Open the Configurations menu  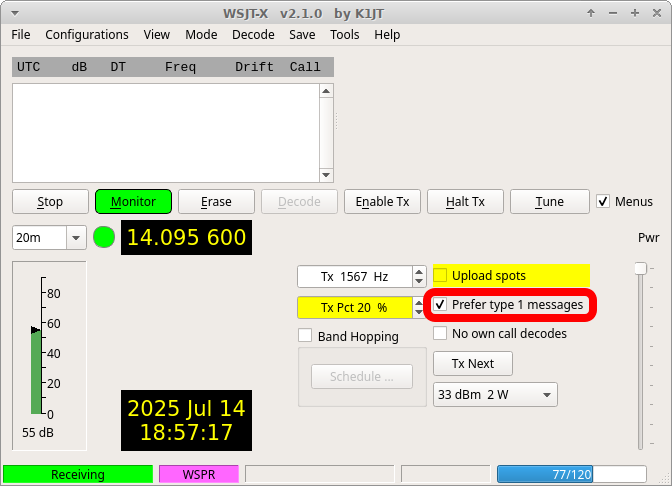click(x=87, y=34)
